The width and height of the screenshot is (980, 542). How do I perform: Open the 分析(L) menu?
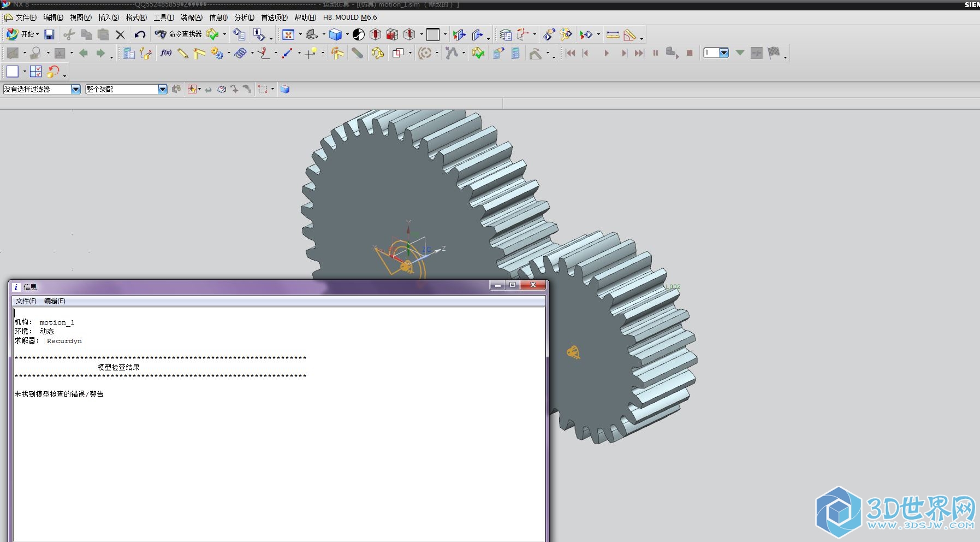point(245,17)
